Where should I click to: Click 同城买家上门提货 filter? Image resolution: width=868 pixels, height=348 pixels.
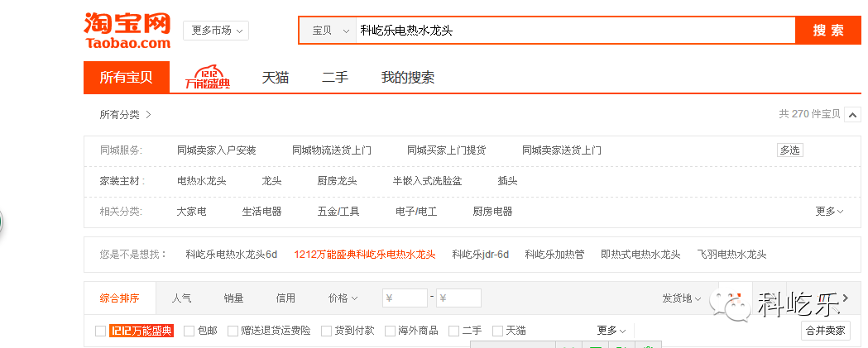[x=447, y=150]
